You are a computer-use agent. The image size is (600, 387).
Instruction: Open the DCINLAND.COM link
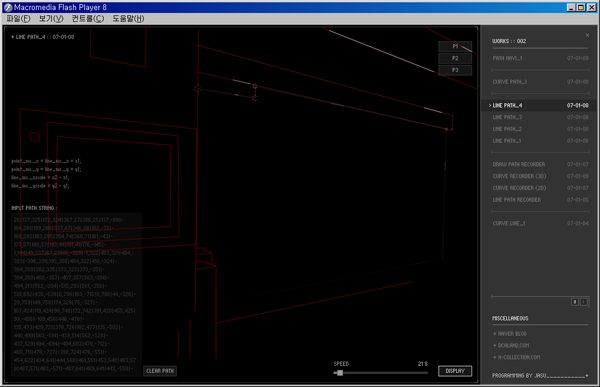pos(511,345)
